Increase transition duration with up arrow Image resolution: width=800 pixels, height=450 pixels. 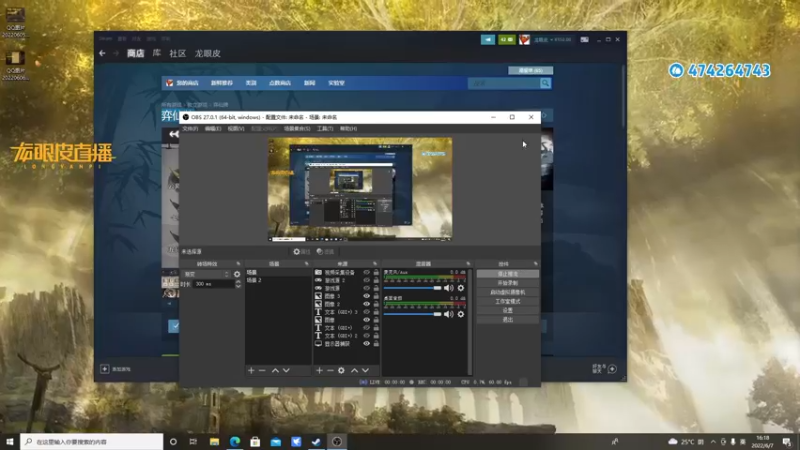pos(238,282)
